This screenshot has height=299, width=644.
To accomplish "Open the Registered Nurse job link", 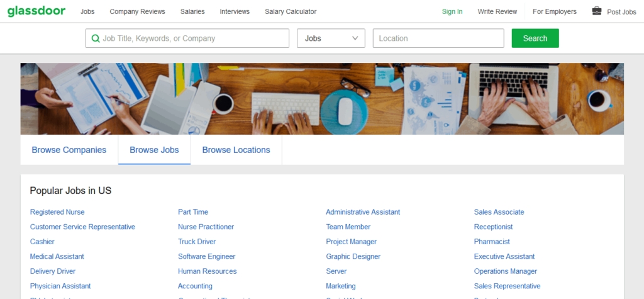I will tap(57, 212).
